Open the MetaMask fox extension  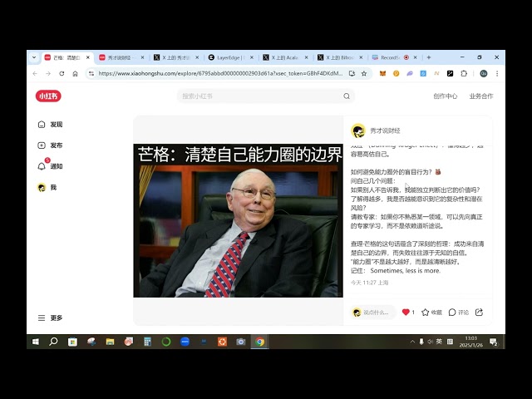point(382,74)
